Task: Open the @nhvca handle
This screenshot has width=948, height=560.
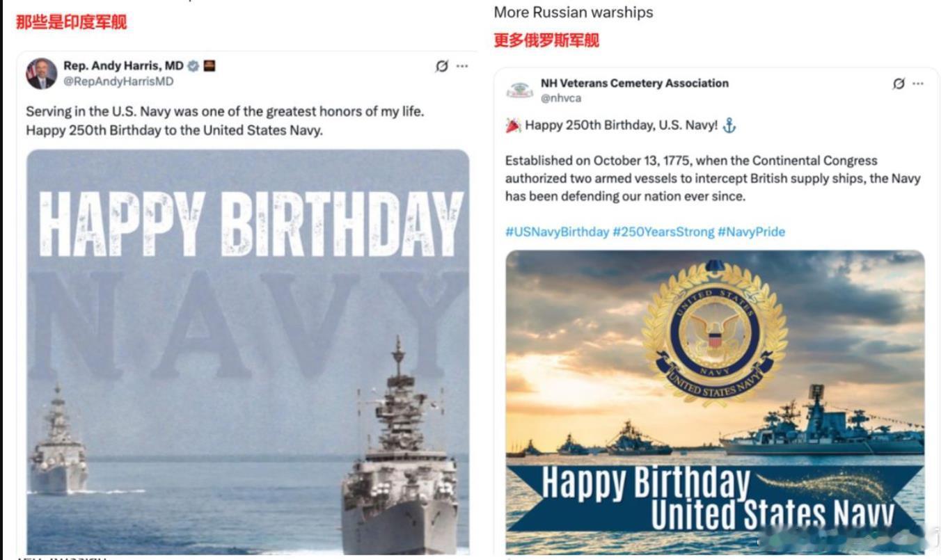Action: tap(561, 99)
